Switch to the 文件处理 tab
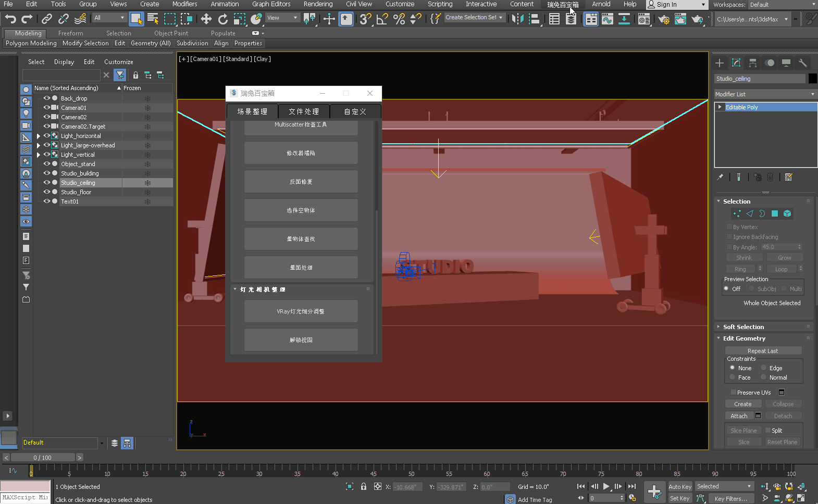This screenshot has width=818, height=504. click(304, 111)
